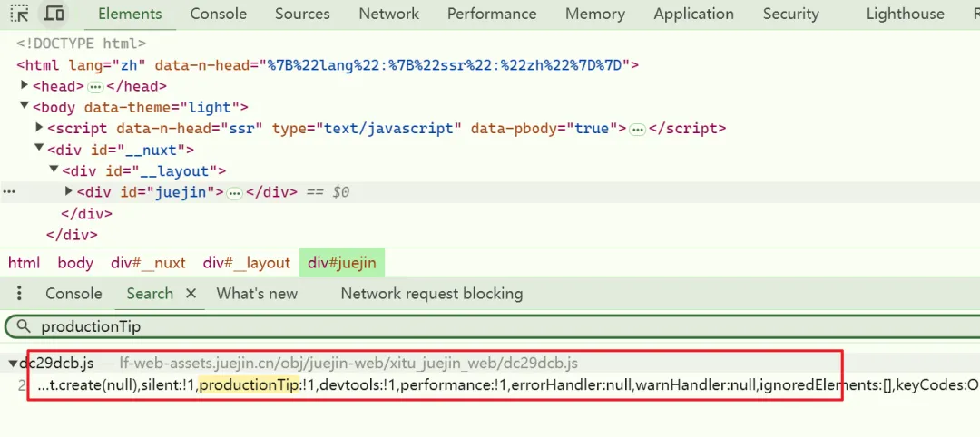Click the data-n-head encoded value on html
This screenshot has width=980, height=437.
click(x=446, y=65)
